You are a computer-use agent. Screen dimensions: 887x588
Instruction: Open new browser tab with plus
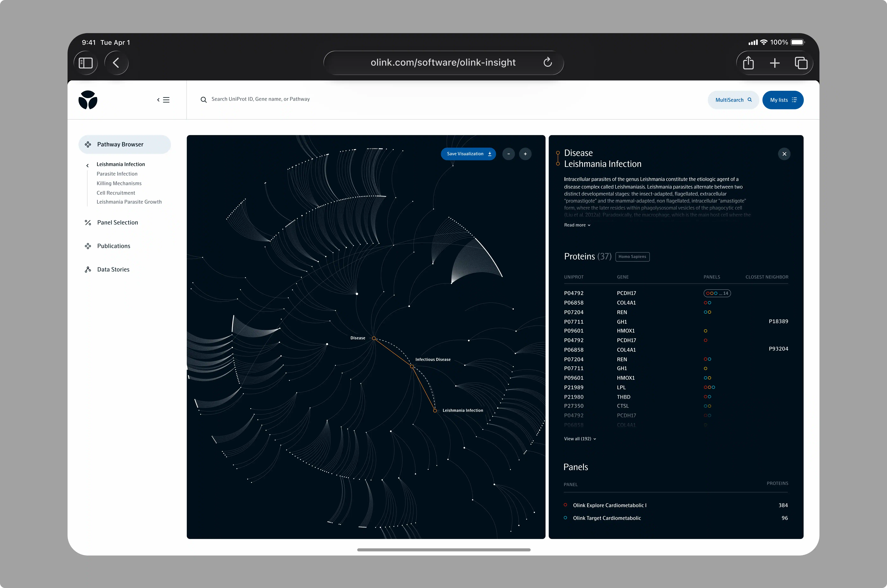tap(775, 63)
